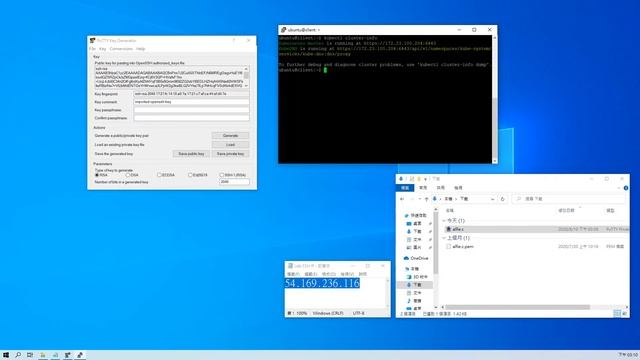Click the Explorer back arrow

[402, 199]
